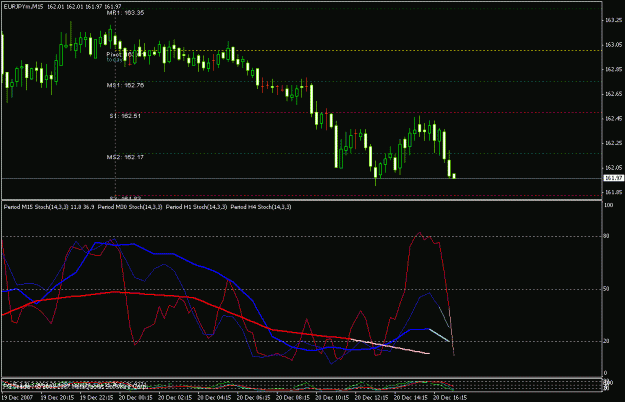Click the 20 Dec 14:15 time label
Image resolution: width=625 pixels, height=402 pixels.
click(411, 398)
